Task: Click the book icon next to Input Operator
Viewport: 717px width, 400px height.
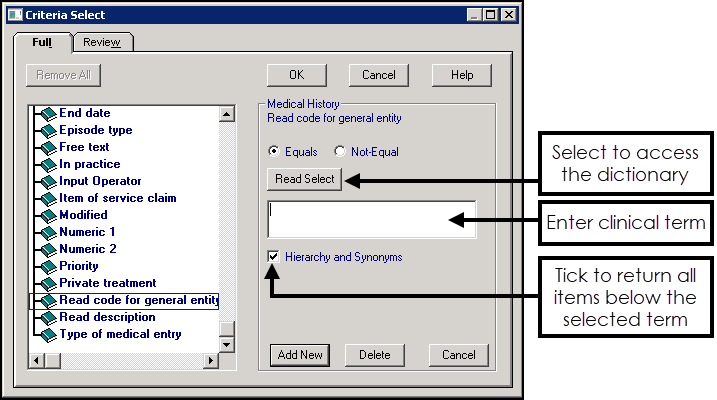Action: 47,182
